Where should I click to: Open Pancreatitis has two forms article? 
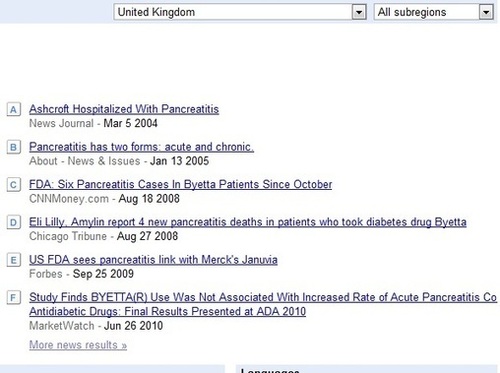click(141, 147)
